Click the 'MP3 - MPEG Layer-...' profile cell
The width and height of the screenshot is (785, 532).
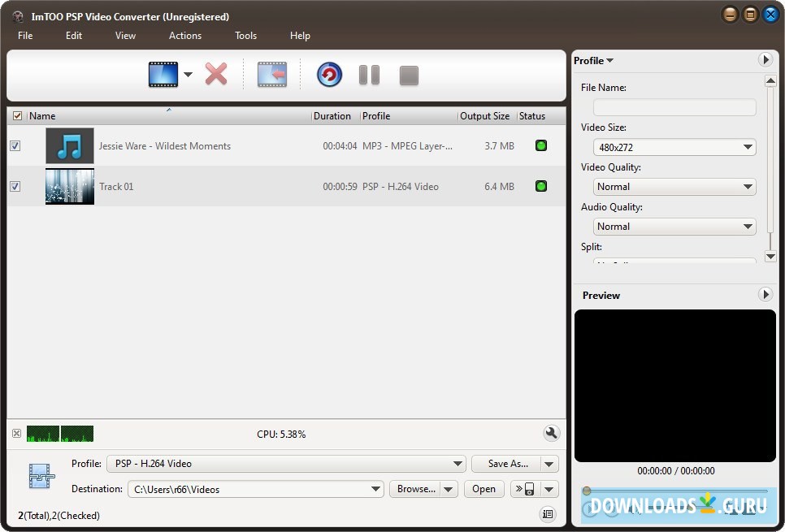407,146
